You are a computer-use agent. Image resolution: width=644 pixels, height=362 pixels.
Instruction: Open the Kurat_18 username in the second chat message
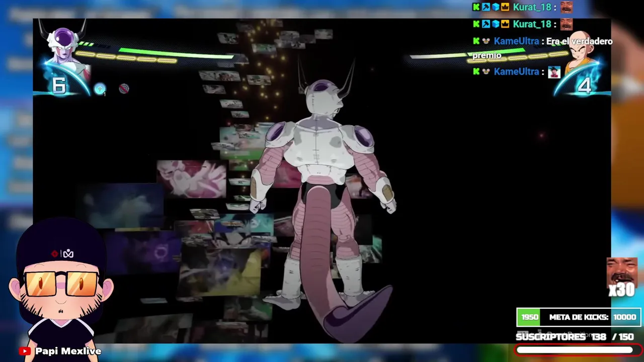[x=532, y=24]
